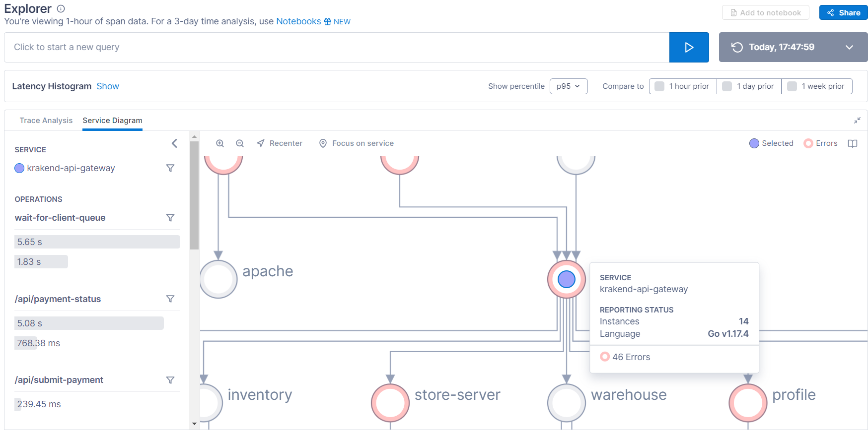Select the Service Diagram tab
This screenshot has height=435, width=868.
coord(112,121)
